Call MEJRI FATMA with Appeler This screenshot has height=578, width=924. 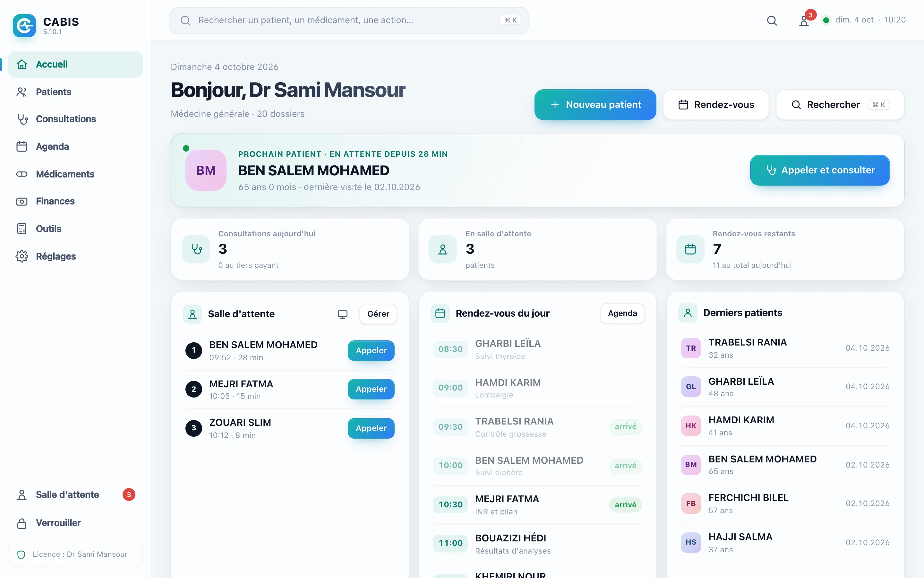tap(371, 389)
